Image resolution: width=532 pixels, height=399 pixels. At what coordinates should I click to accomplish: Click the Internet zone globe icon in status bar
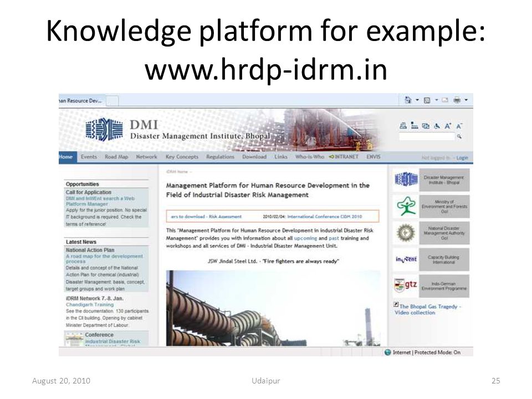tap(387, 352)
